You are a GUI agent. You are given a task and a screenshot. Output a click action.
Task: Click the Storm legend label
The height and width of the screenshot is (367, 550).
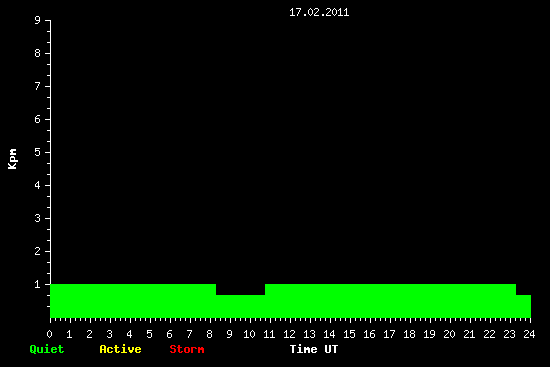187,349
